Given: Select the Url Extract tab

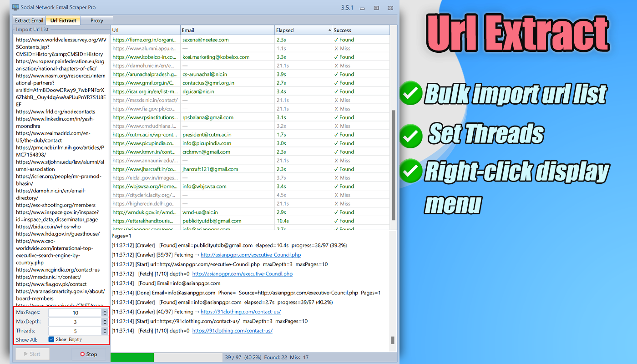Looking at the screenshot, I should (63, 20).
